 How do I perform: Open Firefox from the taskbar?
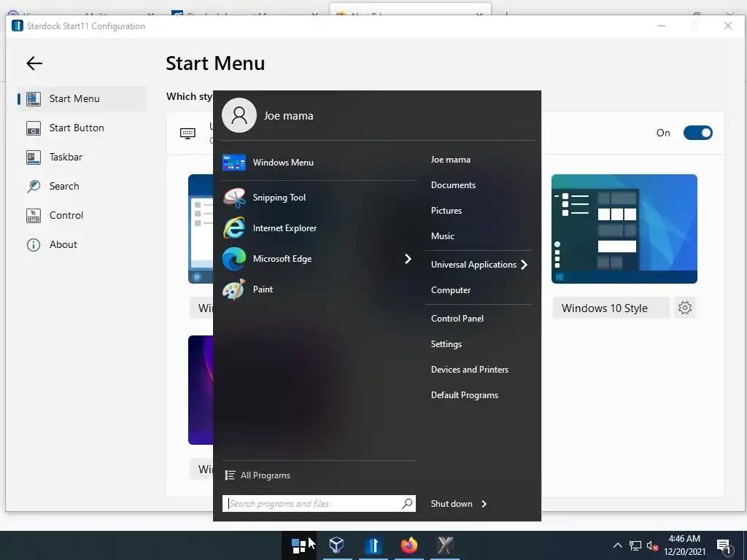coord(409,545)
